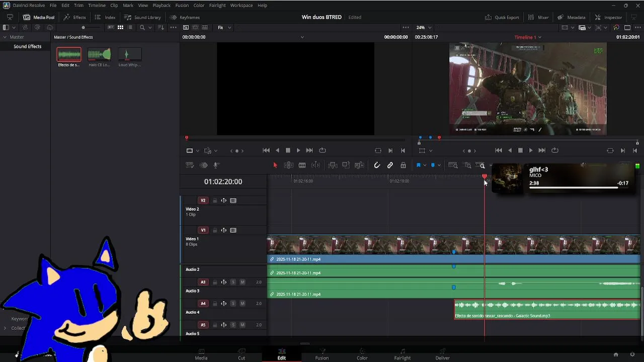
Task: Show the Edit Index panel
Action: click(x=105, y=17)
